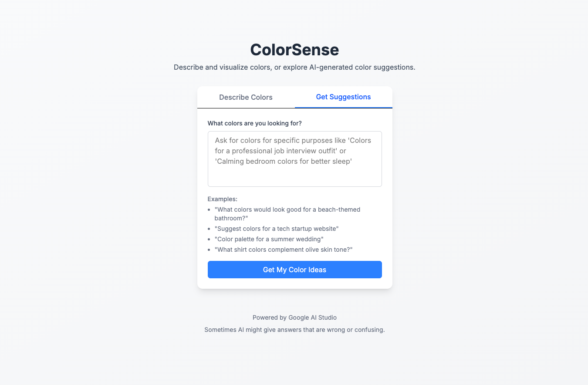588x385 pixels.
Task: Click the Powered by Google AI Studio text
Action: click(294, 317)
